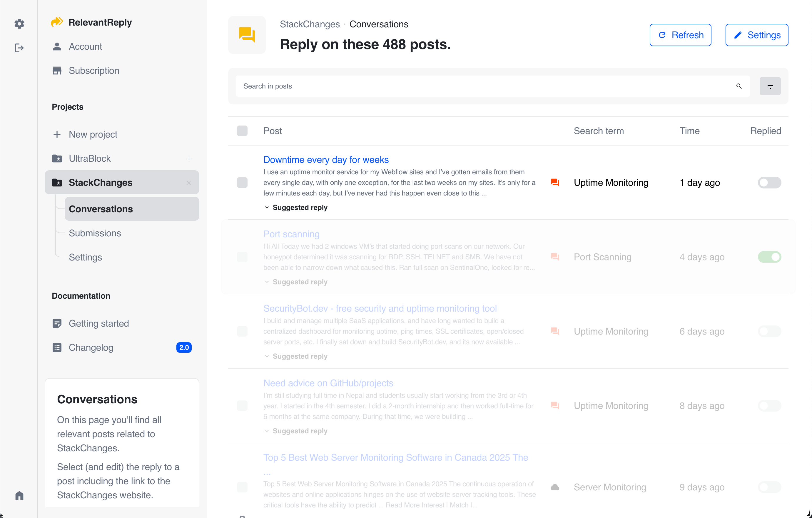This screenshot has width=812, height=518.
Task: Expand UltraBlock with its plus icon
Action: [x=189, y=158]
